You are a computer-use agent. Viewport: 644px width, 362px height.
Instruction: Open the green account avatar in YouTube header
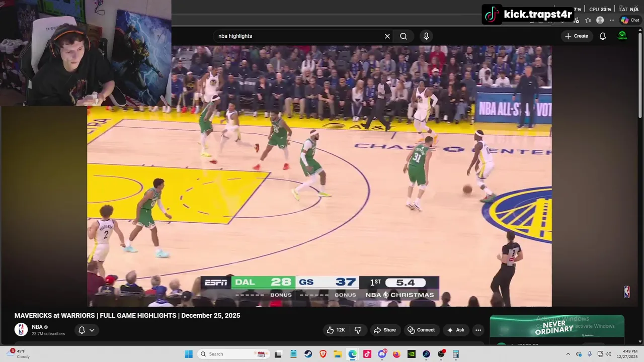click(622, 36)
